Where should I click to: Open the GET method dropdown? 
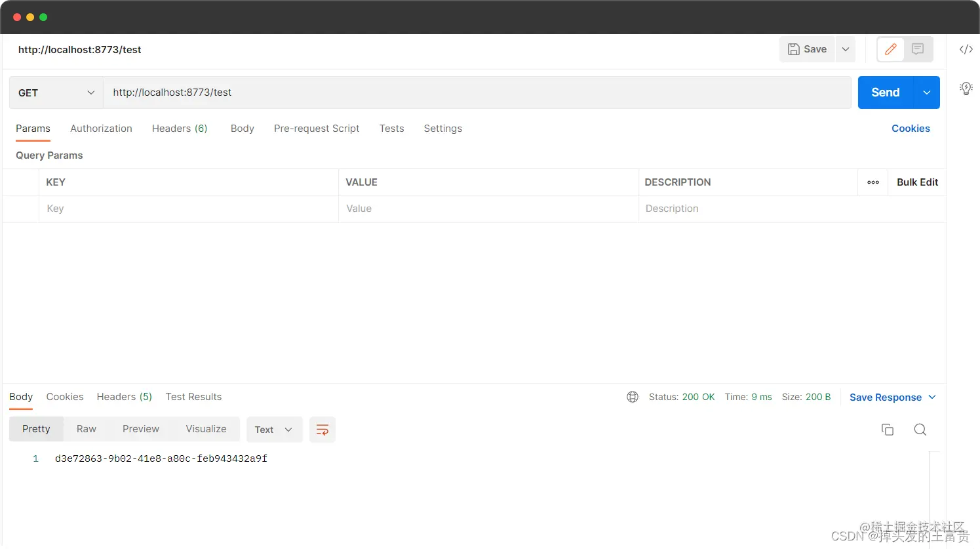pyautogui.click(x=56, y=92)
